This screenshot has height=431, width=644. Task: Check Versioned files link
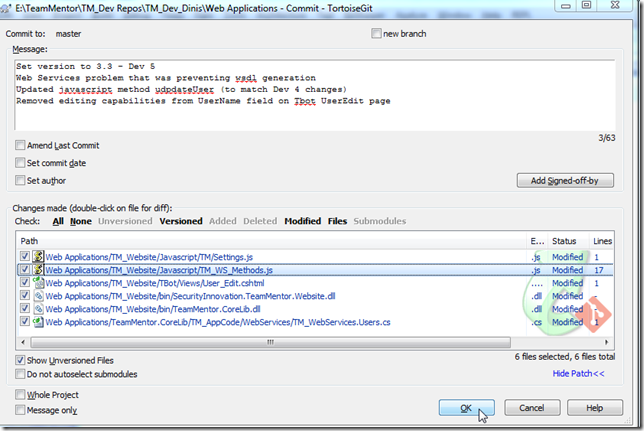point(181,221)
